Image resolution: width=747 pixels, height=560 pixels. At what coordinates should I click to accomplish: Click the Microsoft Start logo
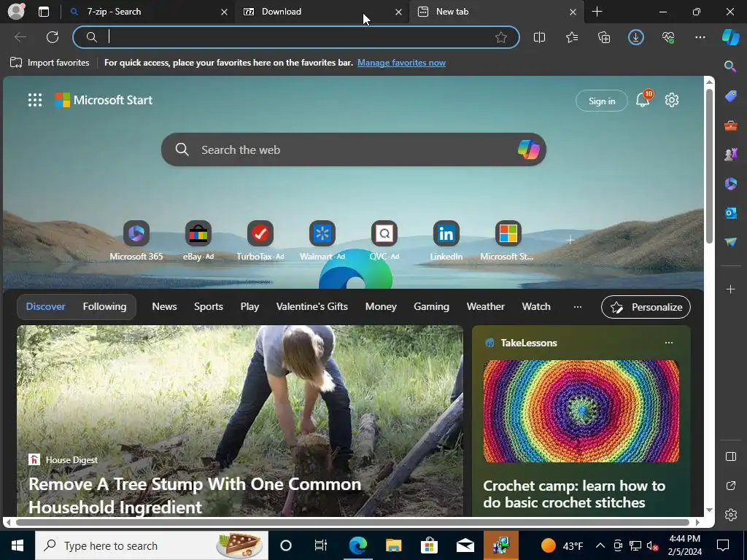pos(104,100)
